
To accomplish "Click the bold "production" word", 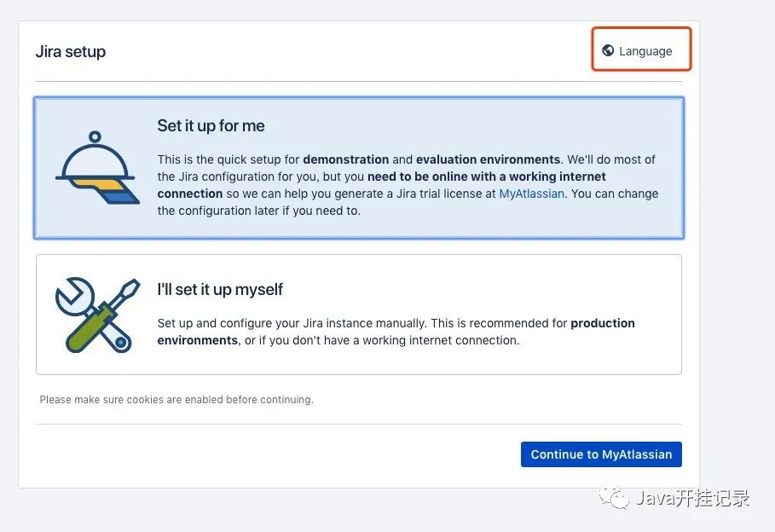I will 603,323.
